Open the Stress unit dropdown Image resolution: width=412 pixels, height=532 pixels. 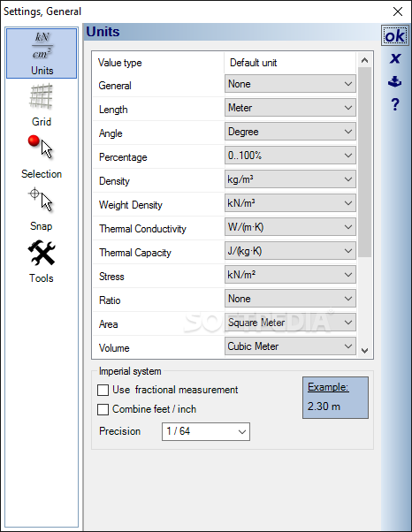tap(290, 275)
